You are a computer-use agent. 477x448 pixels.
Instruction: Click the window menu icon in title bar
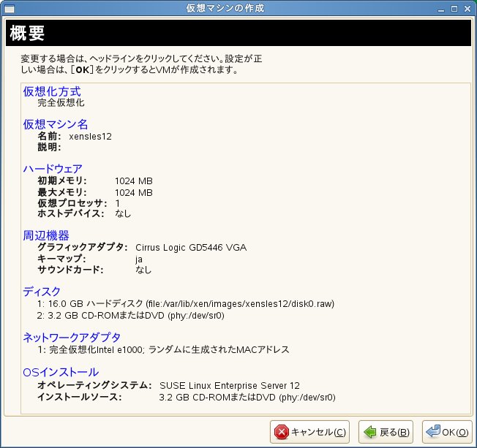[x=10, y=9]
